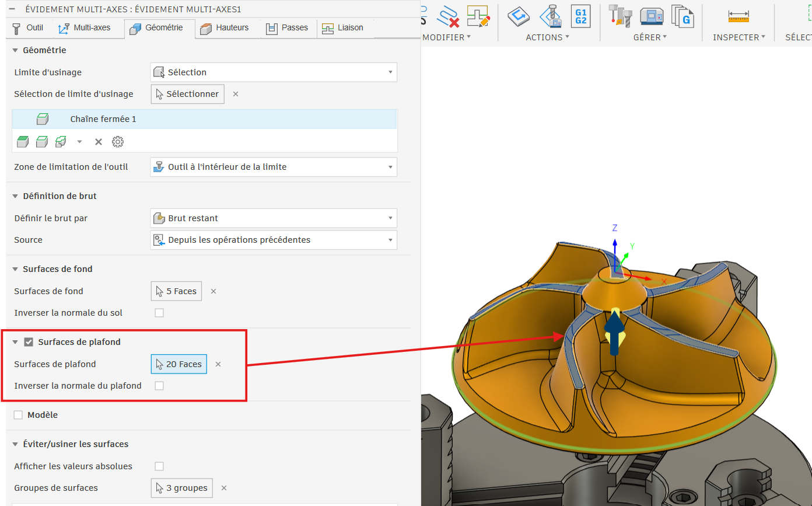This screenshot has width=812, height=506.
Task: Enable the Surfaces de plafond checkbox
Action: click(29, 342)
